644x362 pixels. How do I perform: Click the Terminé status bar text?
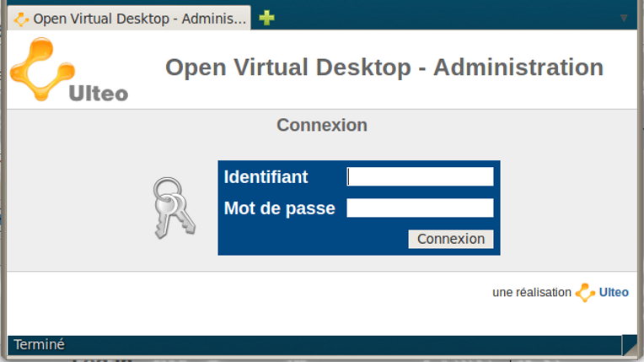click(39, 344)
